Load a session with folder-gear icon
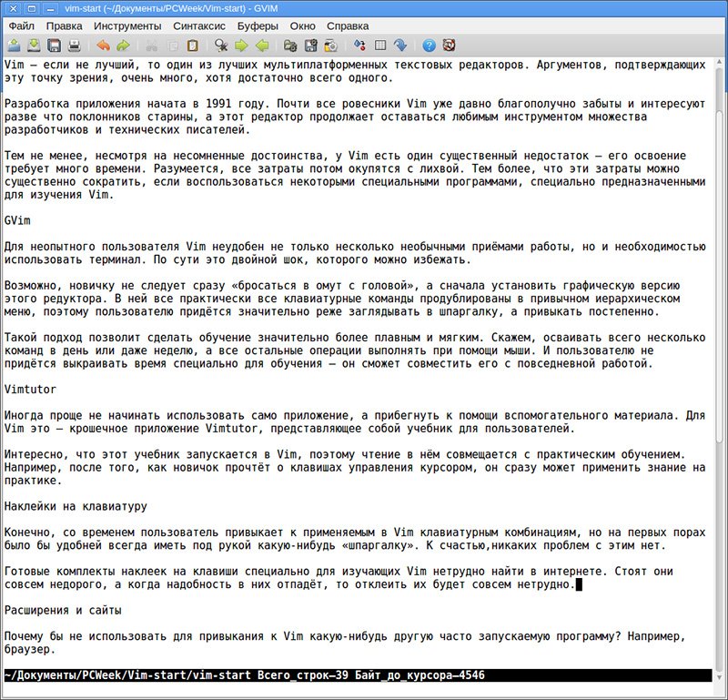 point(290,46)
